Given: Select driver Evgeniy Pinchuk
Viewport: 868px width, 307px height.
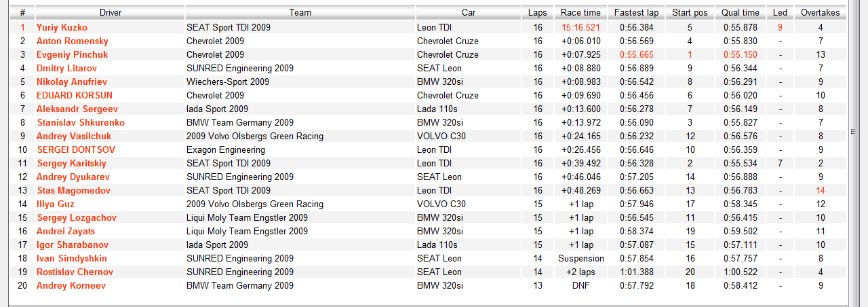Looking at the screenshot, I should click(71, 54).
